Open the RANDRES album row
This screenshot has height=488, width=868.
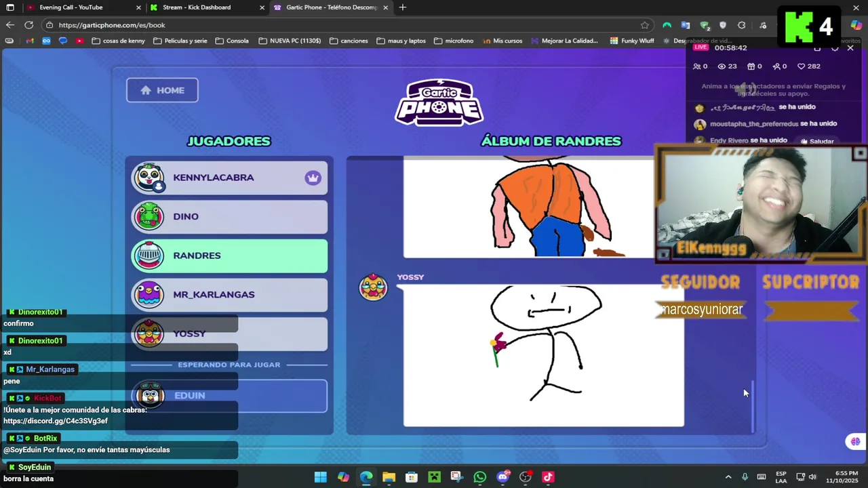coord(229,256)
